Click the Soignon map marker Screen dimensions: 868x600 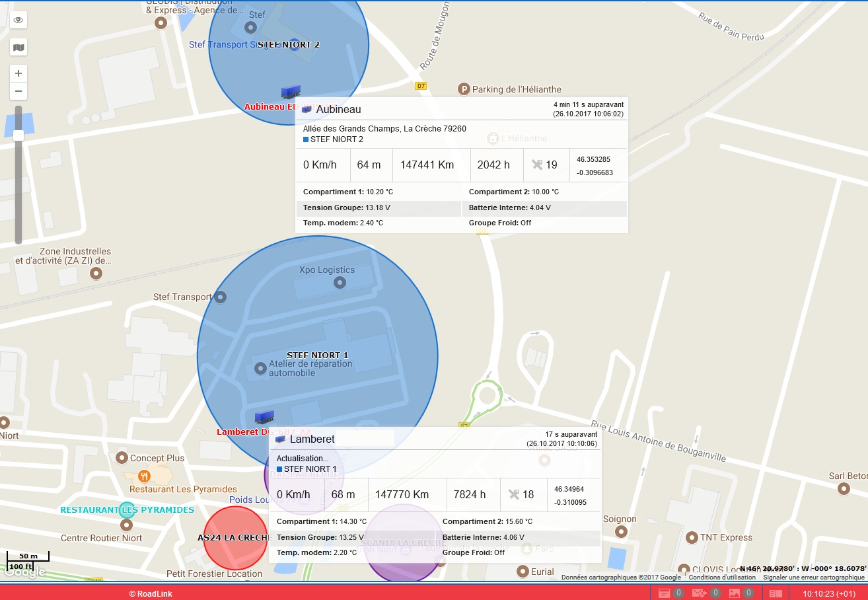pyautogui.click(x=620, y=532)
